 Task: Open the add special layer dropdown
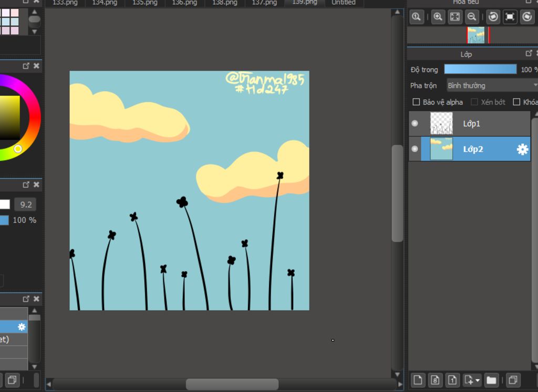pos(472,380)
